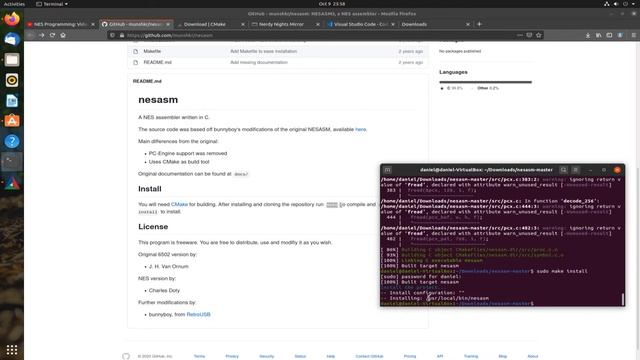Open 'Add Makefile to ease installation' commit
Viewport: 640px width, 360px height.
[x=263, y=51]
